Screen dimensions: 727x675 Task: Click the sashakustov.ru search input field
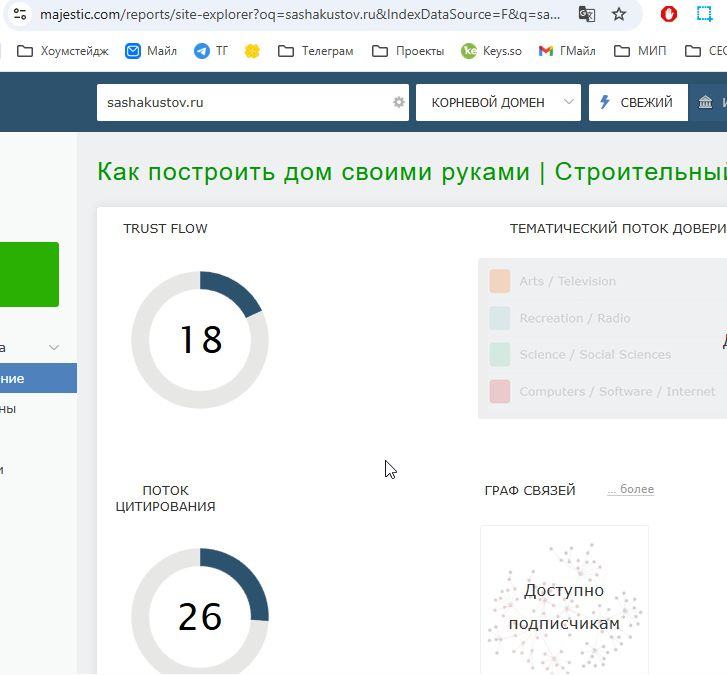point(245,102)
